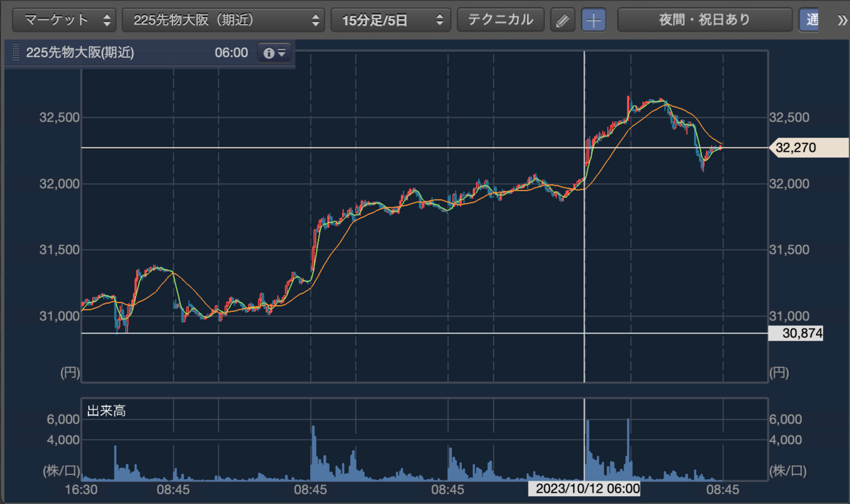Click the 16:30 time axis label
Viewport: 850px width, 504px height.
[82, 489]
